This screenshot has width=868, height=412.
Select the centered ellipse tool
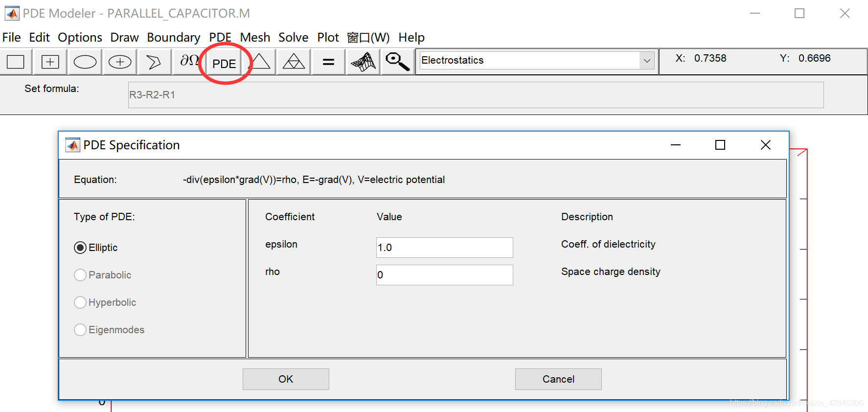[120, 62]
